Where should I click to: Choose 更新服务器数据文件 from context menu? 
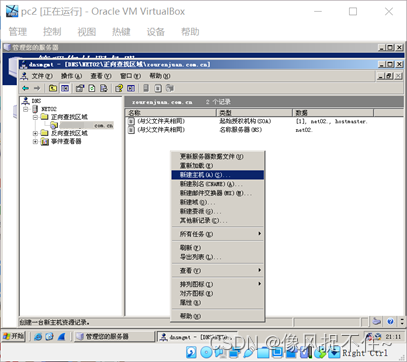pos(218,156)
